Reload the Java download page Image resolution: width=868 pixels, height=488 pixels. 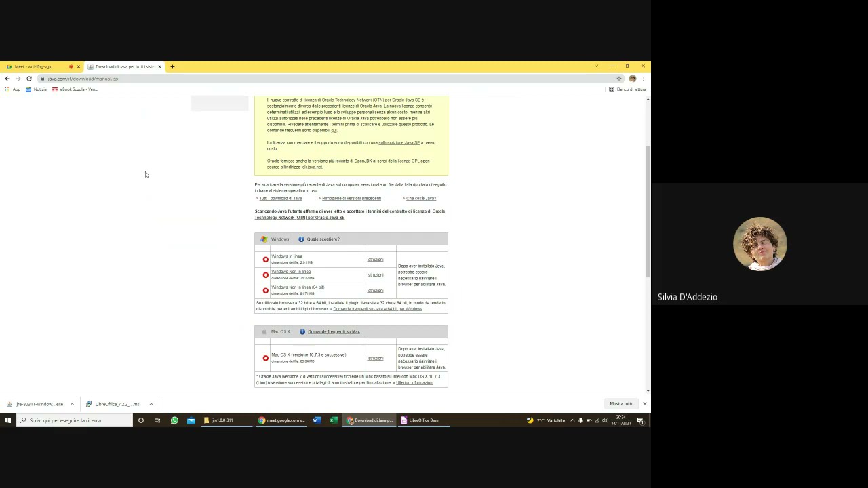pos(29,79)
